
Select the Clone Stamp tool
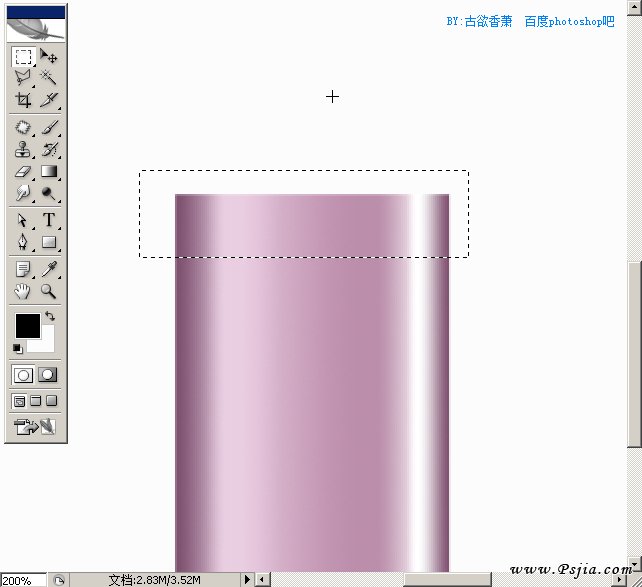point(23,149)
